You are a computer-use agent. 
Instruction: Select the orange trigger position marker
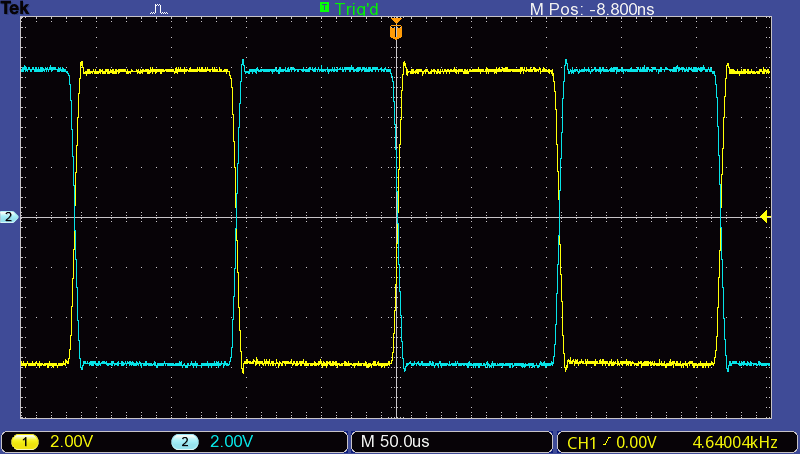pyautogui.click(x=396, y=33)
